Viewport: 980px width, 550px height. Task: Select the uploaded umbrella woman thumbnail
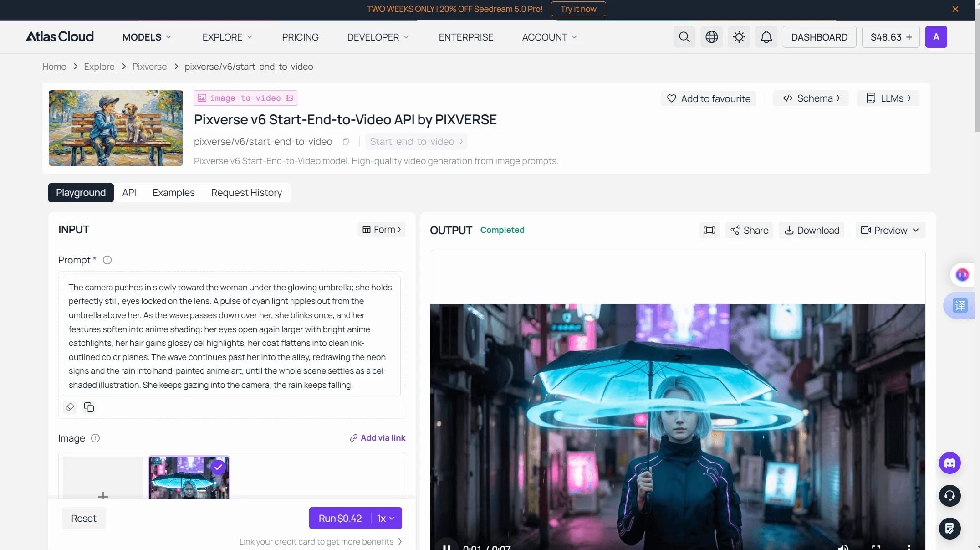(189, 478)
